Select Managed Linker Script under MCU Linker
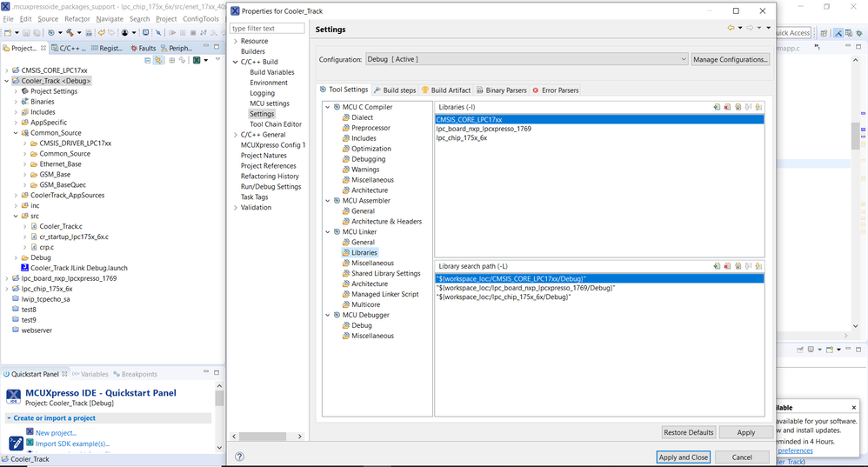This screenshot has height=467, width=868. click(x=384, y=294)
